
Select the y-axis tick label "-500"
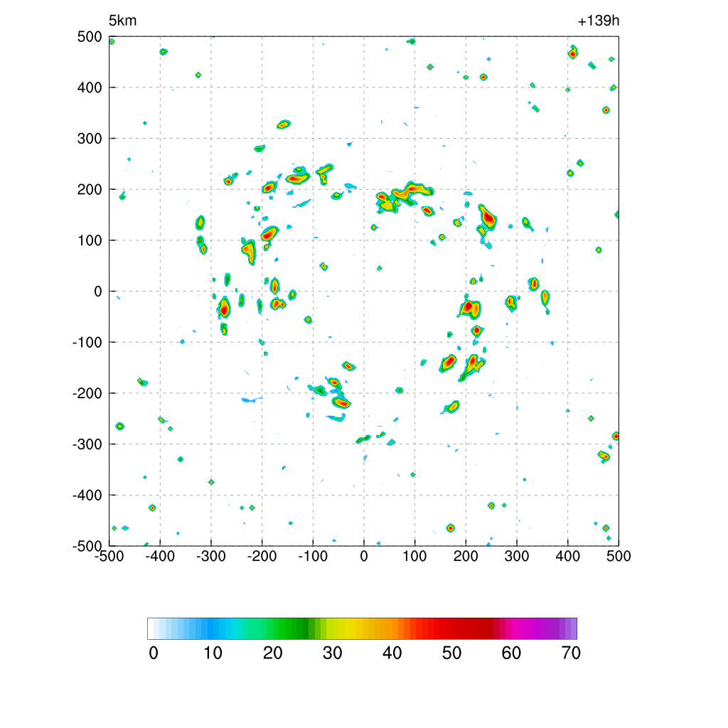pyautogui.click(x=87, y=546)
